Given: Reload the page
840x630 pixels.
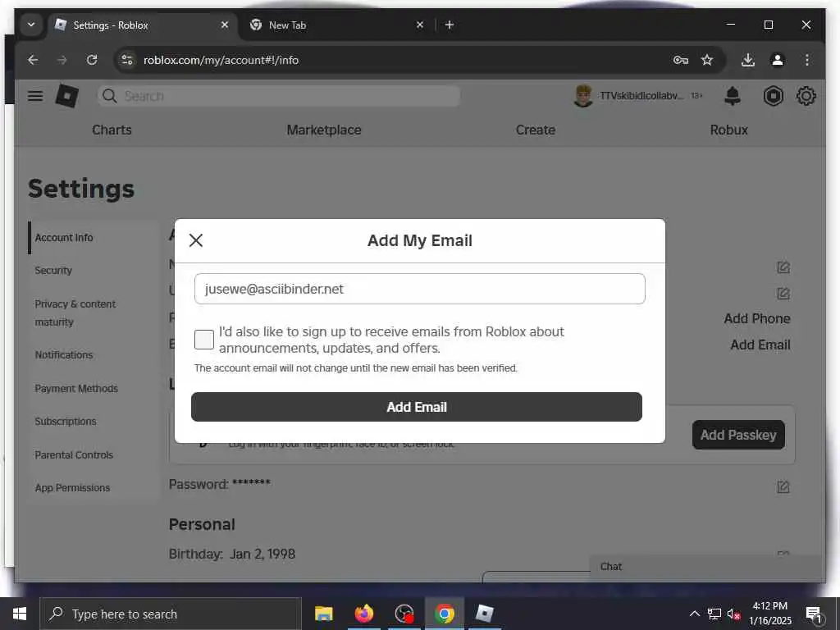Looking at the screenshot, I should coord(92,60).
